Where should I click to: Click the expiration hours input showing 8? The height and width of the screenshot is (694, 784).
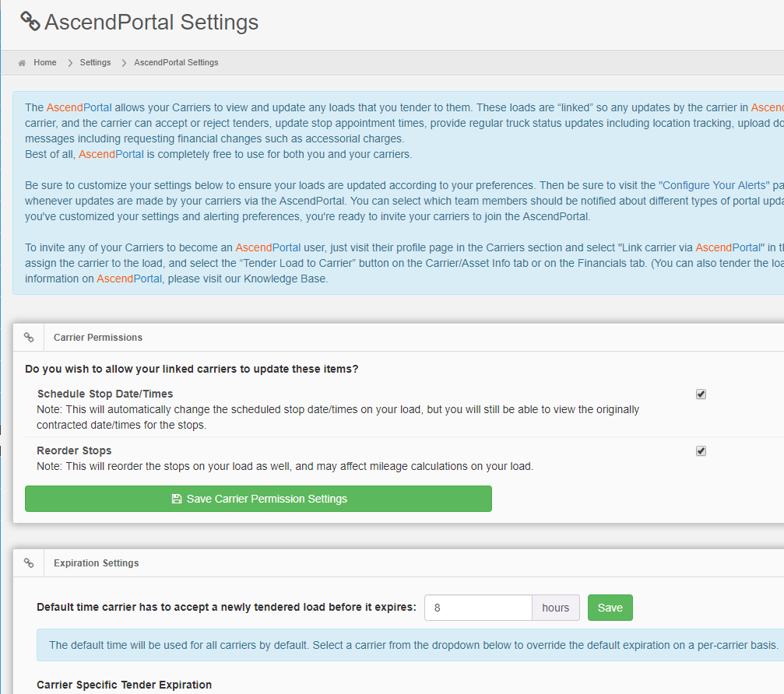478,608
